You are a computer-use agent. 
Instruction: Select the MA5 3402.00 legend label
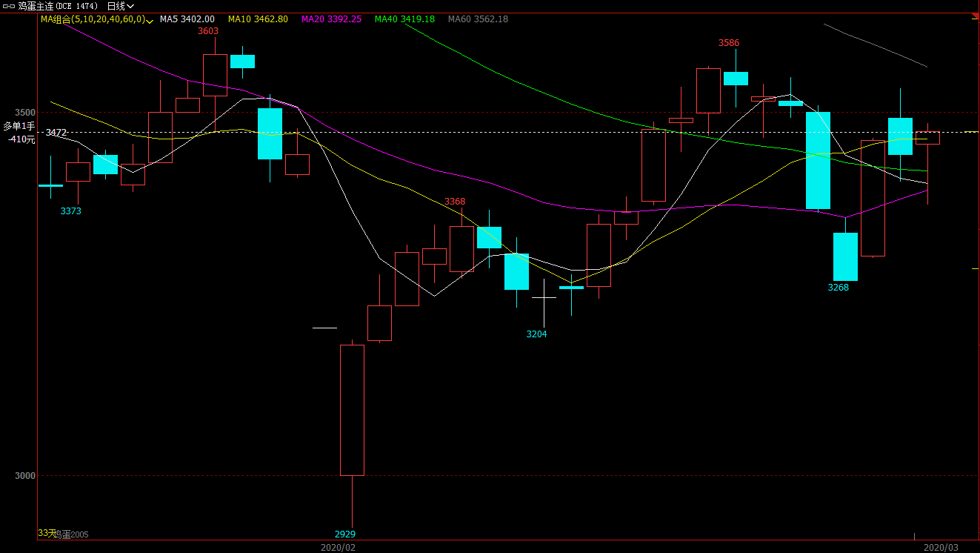coord(187,19)
